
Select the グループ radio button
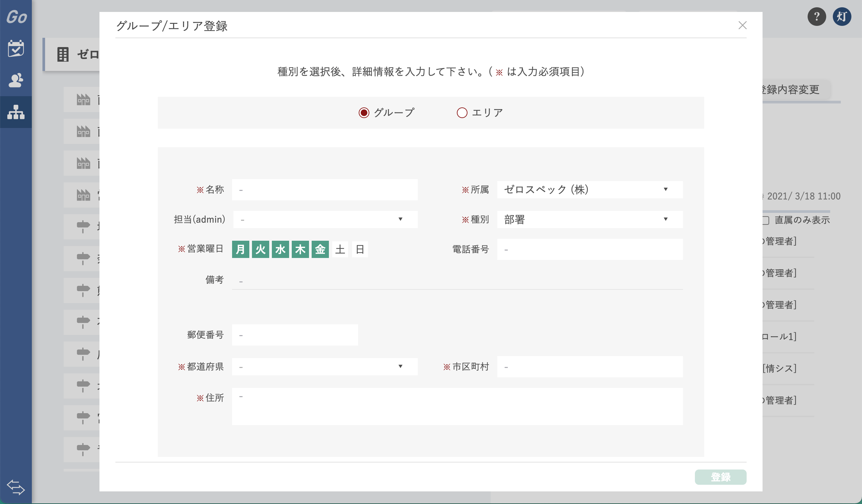click(364, 112)
